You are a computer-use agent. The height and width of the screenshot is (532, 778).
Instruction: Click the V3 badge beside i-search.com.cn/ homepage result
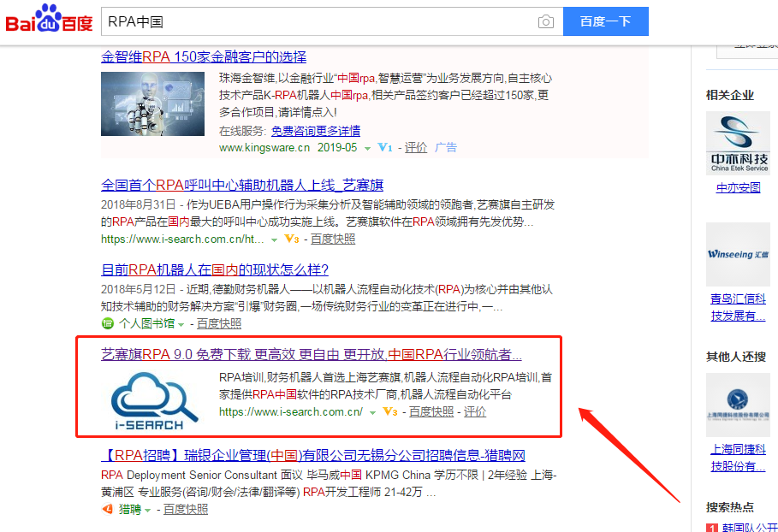pos(390,412)
